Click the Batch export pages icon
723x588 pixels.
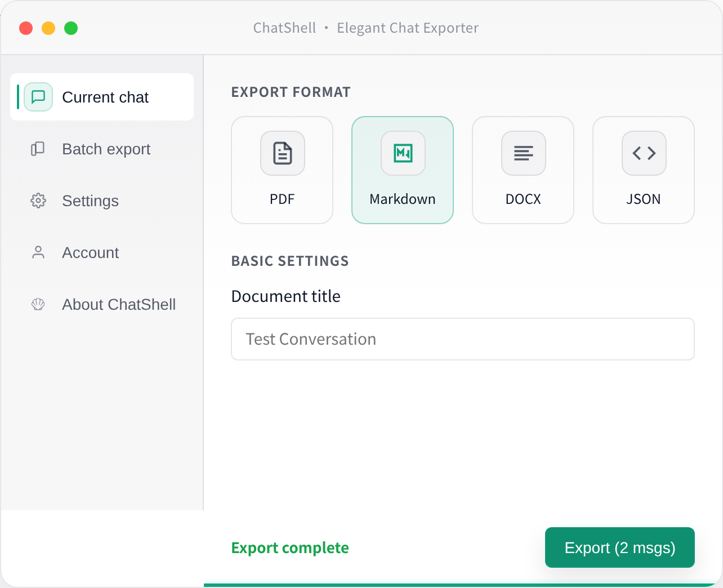(38, 149)
